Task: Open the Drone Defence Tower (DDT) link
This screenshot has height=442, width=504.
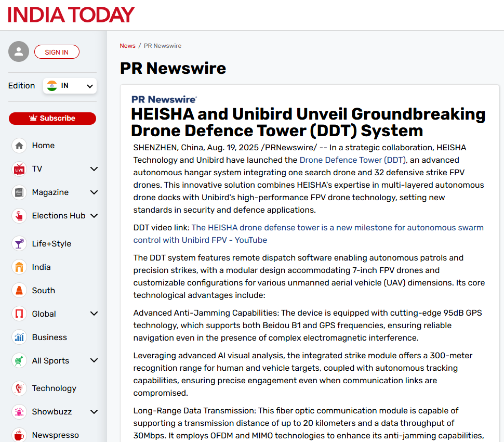Action: point(352,160)
